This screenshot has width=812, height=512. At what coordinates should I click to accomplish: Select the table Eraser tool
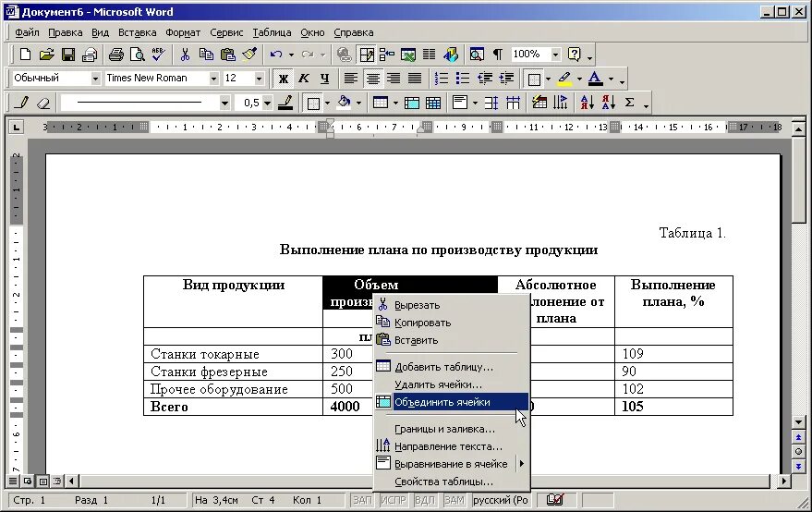coord(43,103)
